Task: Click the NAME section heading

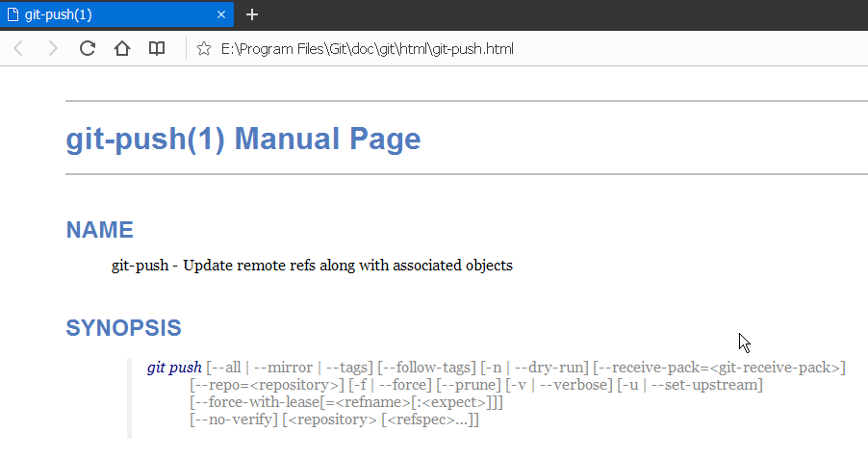Action: [x=100, y=230]
